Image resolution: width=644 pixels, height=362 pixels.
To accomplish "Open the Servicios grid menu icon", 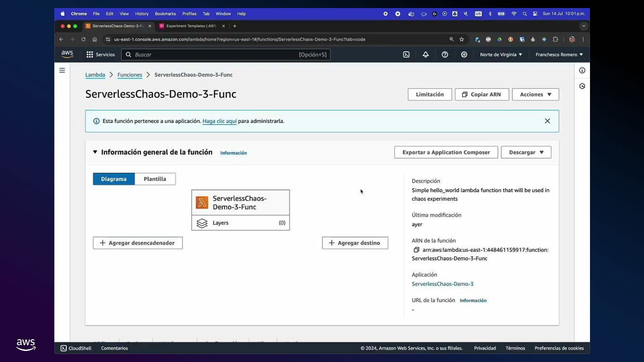I will (90, 55).
